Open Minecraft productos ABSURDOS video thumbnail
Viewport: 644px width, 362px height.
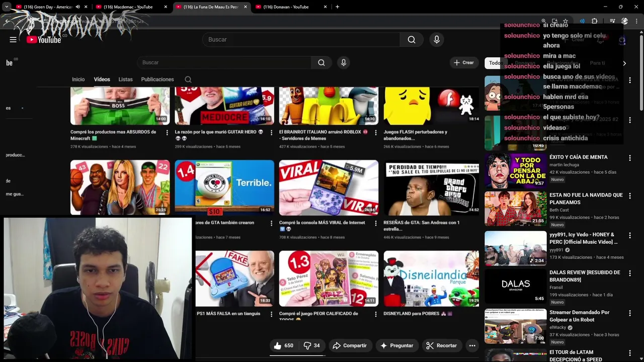(x=120, y=106)
